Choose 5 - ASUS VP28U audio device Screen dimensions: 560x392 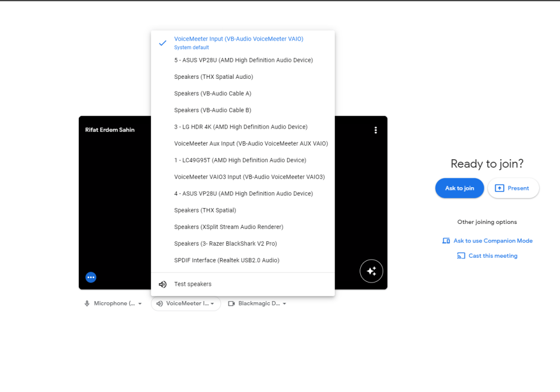point(243,60)
